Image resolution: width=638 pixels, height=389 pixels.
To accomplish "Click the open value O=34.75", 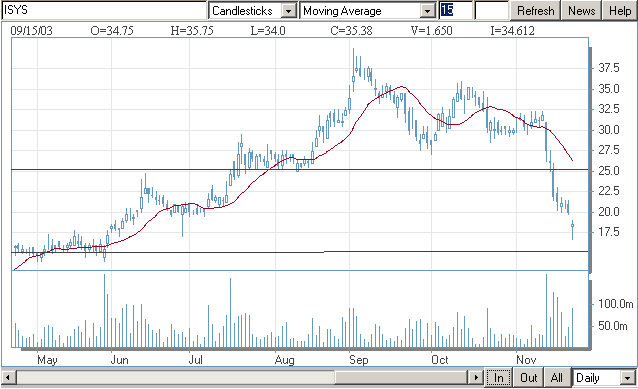I will (x=112, y=31).
